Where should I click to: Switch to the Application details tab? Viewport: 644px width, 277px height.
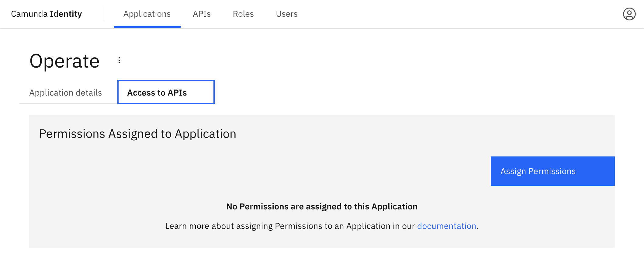click(x=65, y=93)
